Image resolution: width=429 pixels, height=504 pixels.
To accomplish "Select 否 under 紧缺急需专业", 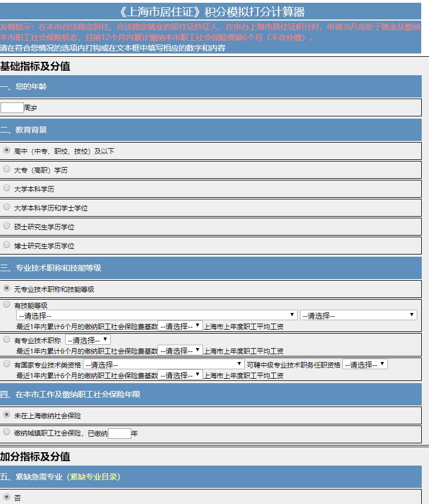I will point(7,497).
